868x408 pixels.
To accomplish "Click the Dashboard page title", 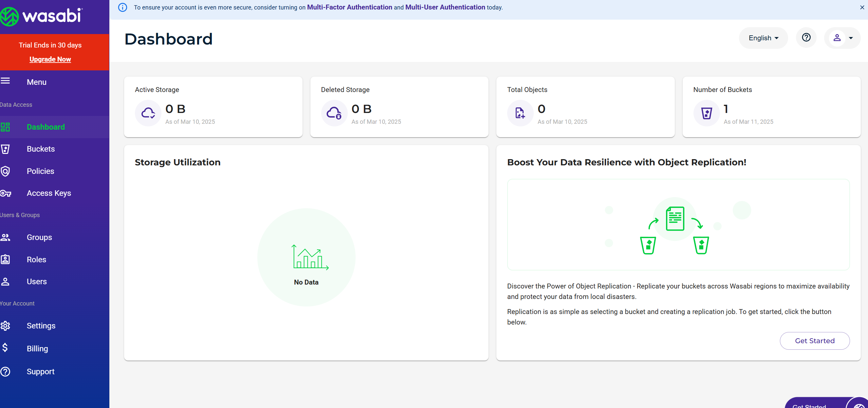I will point(169,39).
